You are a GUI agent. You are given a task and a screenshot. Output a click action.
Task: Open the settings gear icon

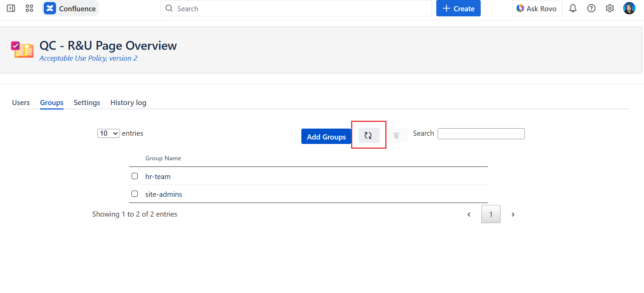tap(610, 9)
